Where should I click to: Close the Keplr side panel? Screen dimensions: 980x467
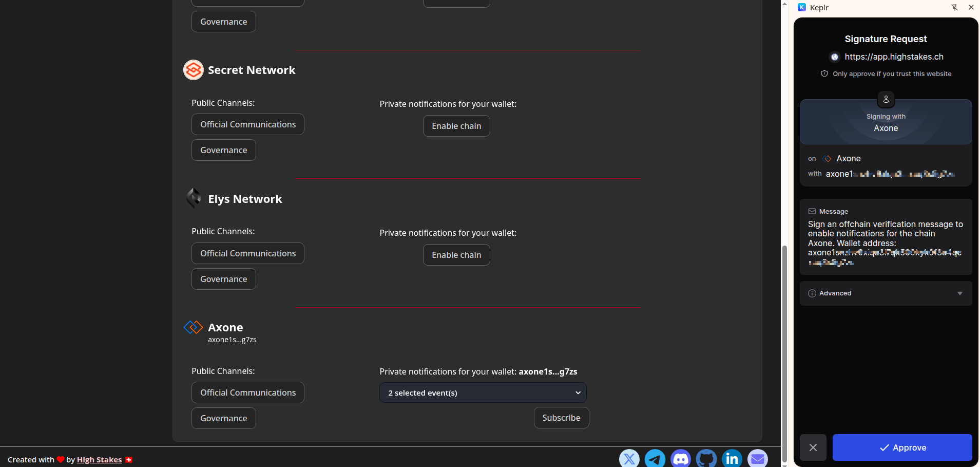pos(971,7)
